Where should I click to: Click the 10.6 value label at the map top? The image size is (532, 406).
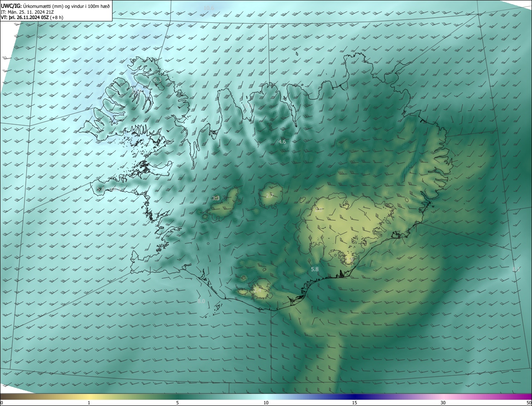pyautogui.click(x=209, y=8)
